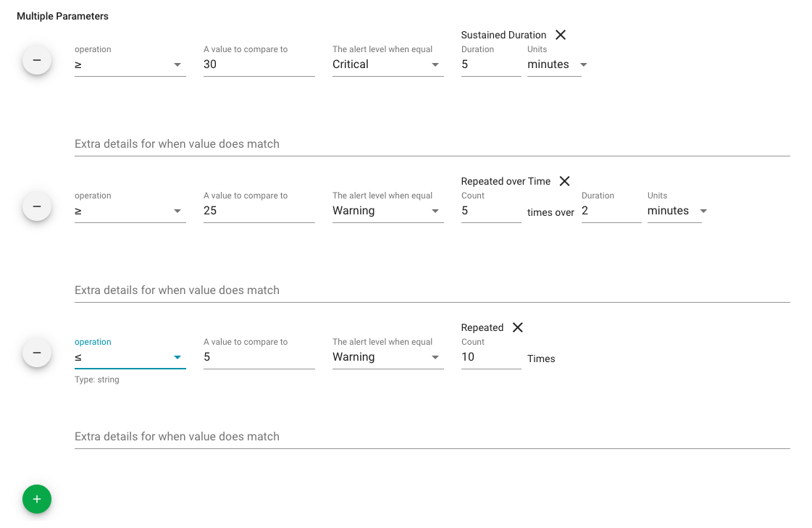Click the Duration field showing 2
This screenshot has height=528, width=812.
pyautogui.click(x=611, y=211)
